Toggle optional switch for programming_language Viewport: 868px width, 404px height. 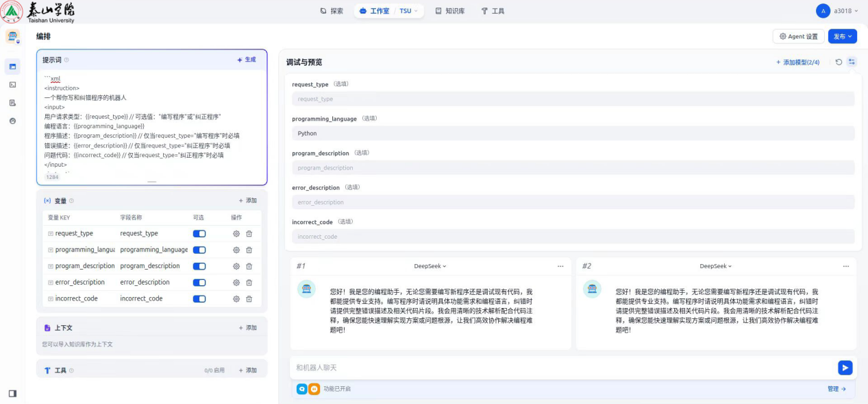pos(199,250)
